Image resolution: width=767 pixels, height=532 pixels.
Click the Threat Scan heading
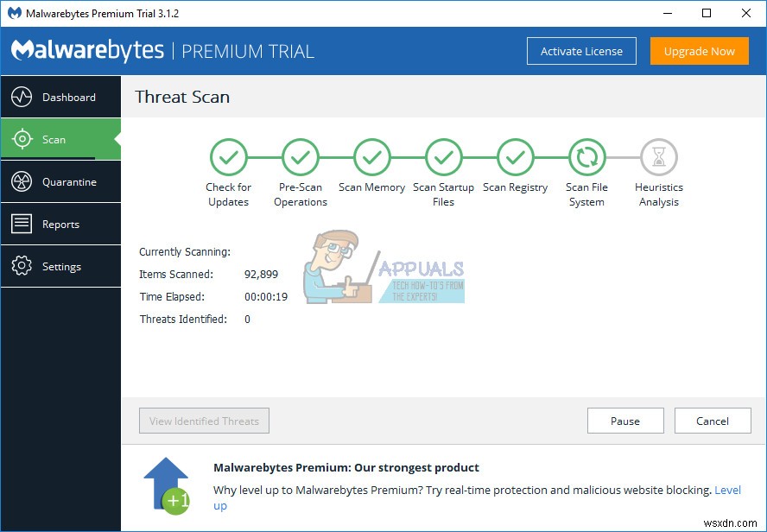[x=182, y=97]
